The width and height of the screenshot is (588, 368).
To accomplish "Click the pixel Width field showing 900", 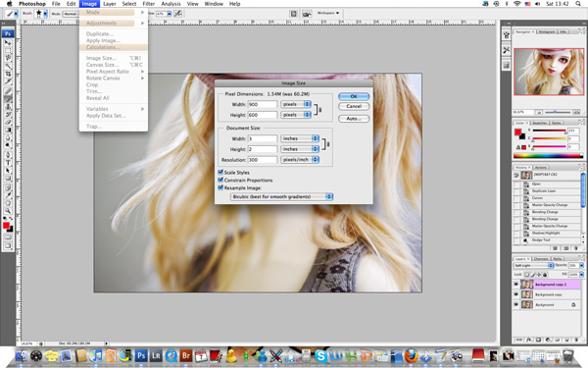I will (x=263, y=104).
